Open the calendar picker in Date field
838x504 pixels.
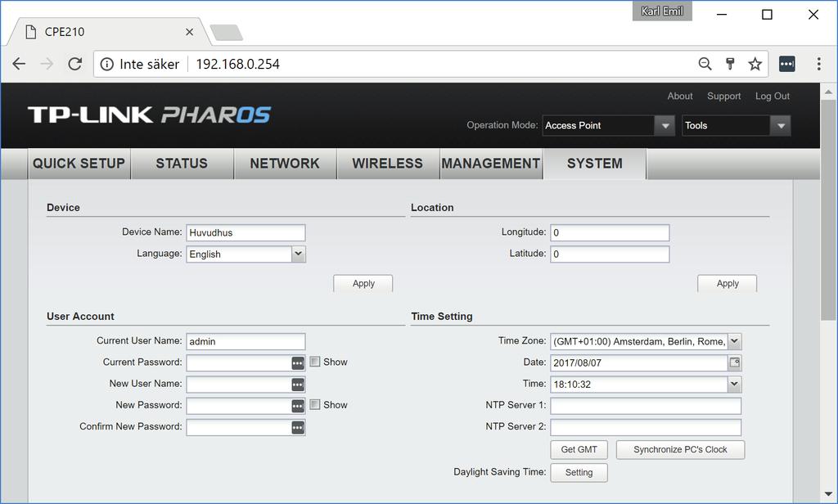(734, 363)
